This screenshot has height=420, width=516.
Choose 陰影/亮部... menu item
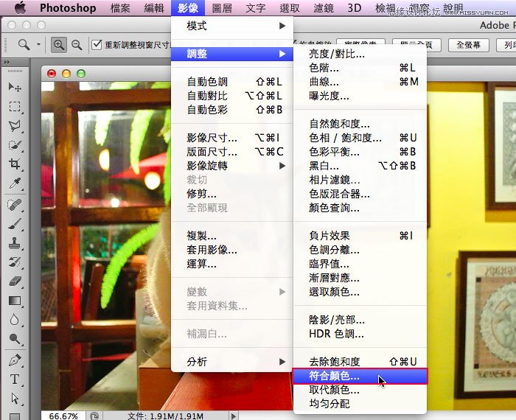(360, 320)
